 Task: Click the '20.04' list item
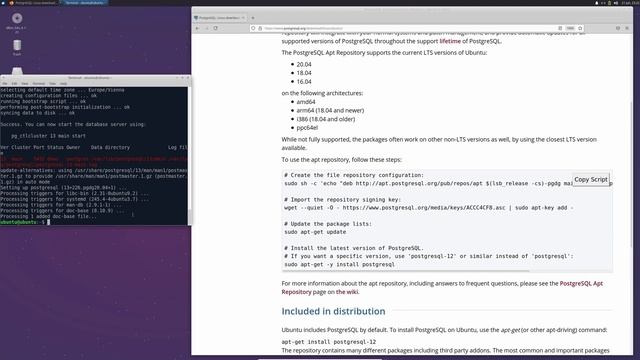pos(304,64)
